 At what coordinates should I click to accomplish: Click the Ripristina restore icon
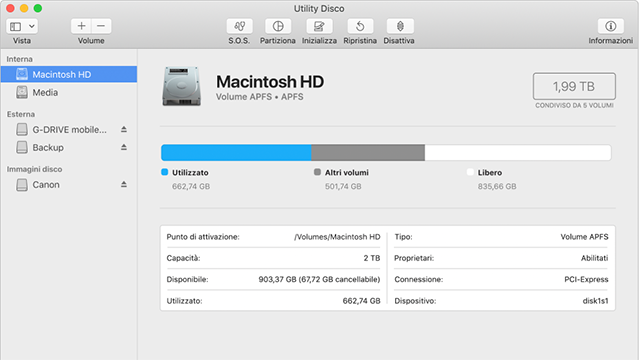[360, 27]
